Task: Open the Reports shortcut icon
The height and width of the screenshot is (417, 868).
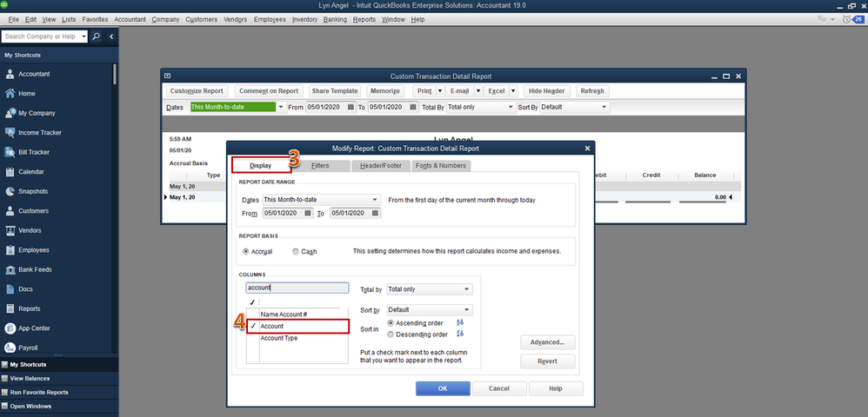Action: tap(10, 308)
